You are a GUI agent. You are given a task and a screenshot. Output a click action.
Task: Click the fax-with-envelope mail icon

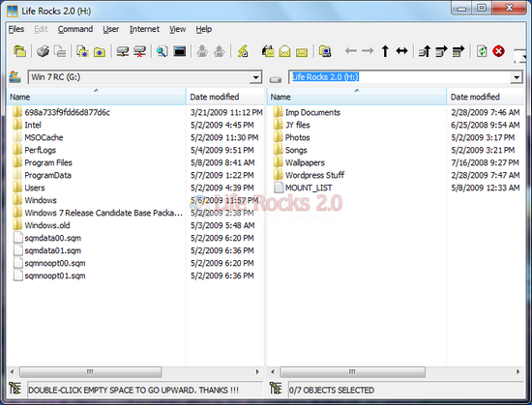(x=268, y=51)
